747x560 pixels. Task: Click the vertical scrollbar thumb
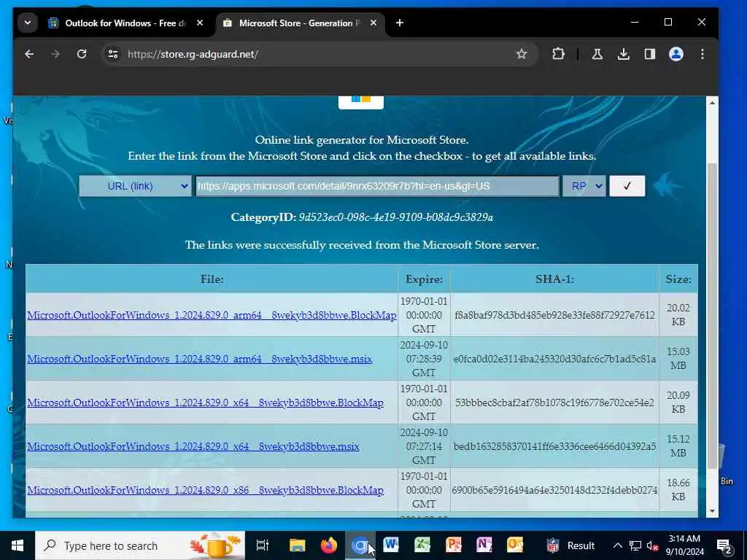tap(712, 315)
